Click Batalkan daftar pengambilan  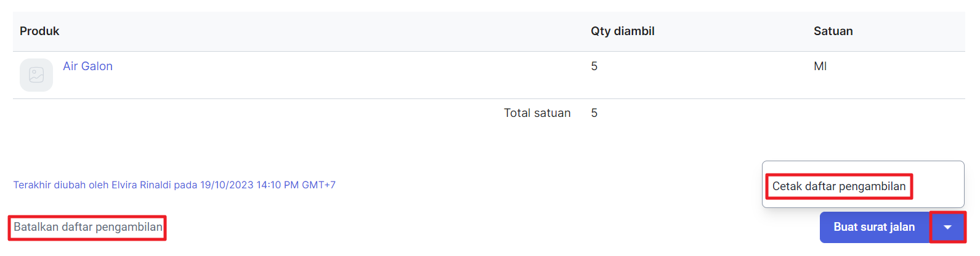coord(88,227)
